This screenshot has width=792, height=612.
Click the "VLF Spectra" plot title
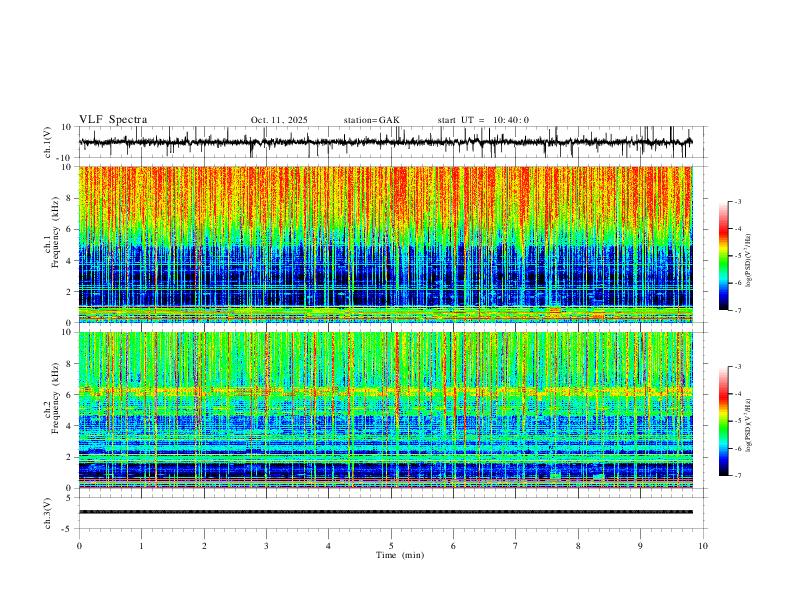tap(113, 120)
